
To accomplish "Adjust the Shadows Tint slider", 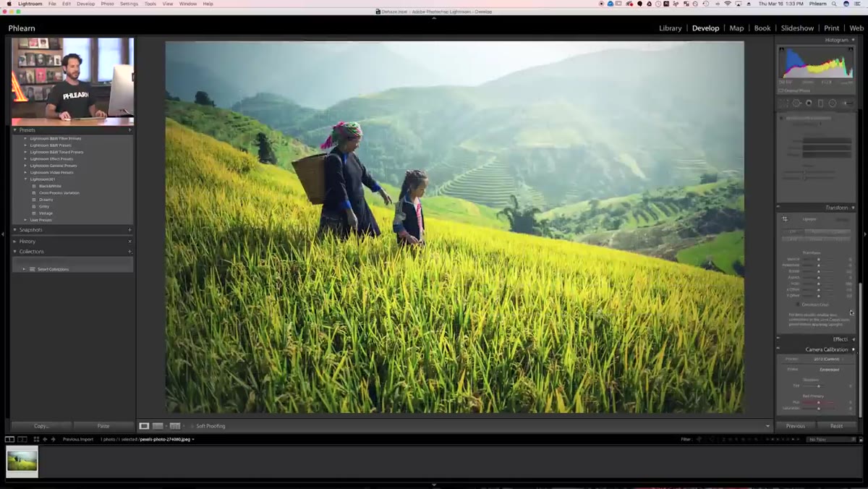I will point(819,386).
